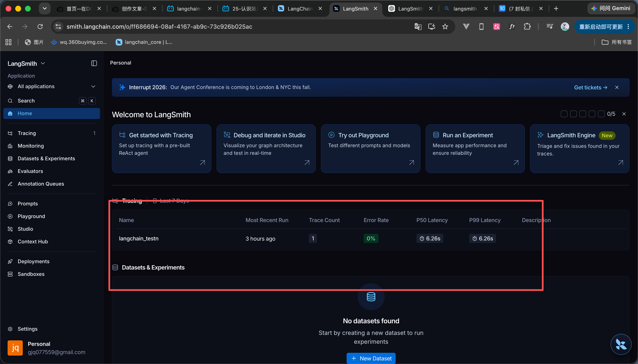The image size is (638, 364).
Task: Close the Welcome to LangSmith checklist
Action: (x=624, y=114)
